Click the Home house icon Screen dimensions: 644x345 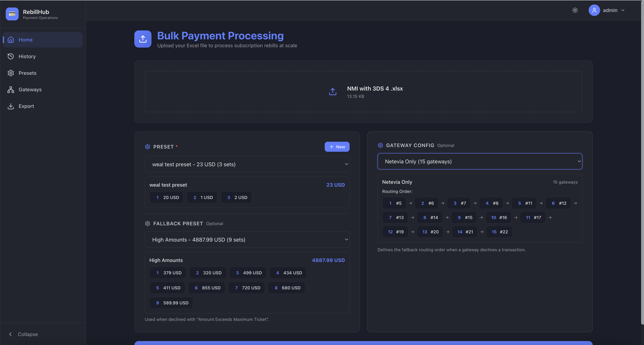coord(11,40)
